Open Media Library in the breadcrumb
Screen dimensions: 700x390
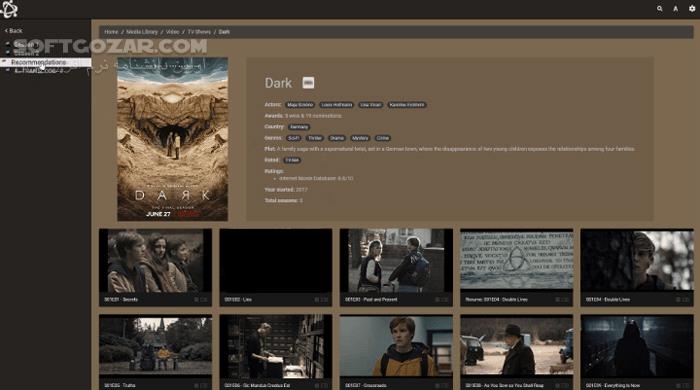(142, 32)
